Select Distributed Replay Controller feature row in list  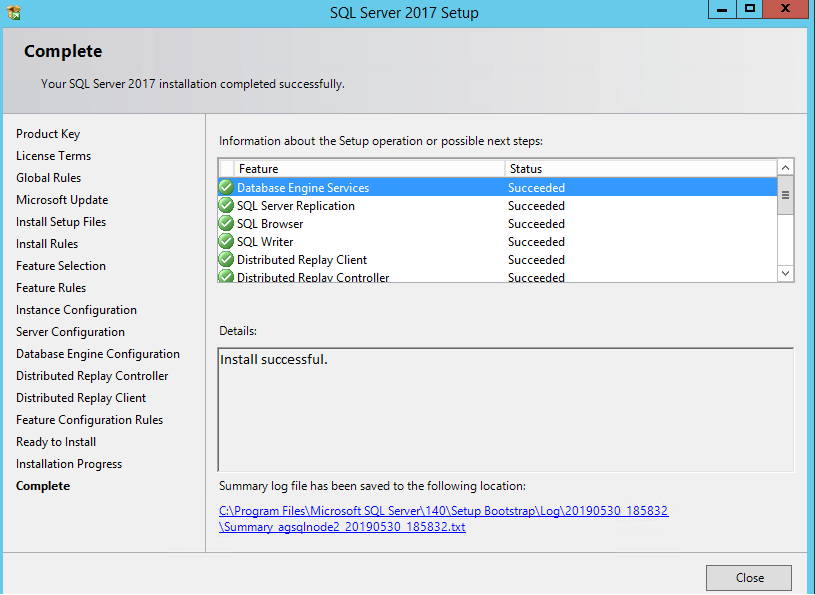tap(498, 276)
